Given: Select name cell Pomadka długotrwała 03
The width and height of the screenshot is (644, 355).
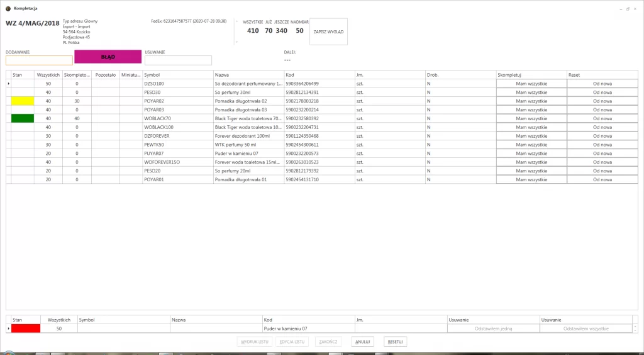Looking at the screenshot, I should click(x=248, y=110).
